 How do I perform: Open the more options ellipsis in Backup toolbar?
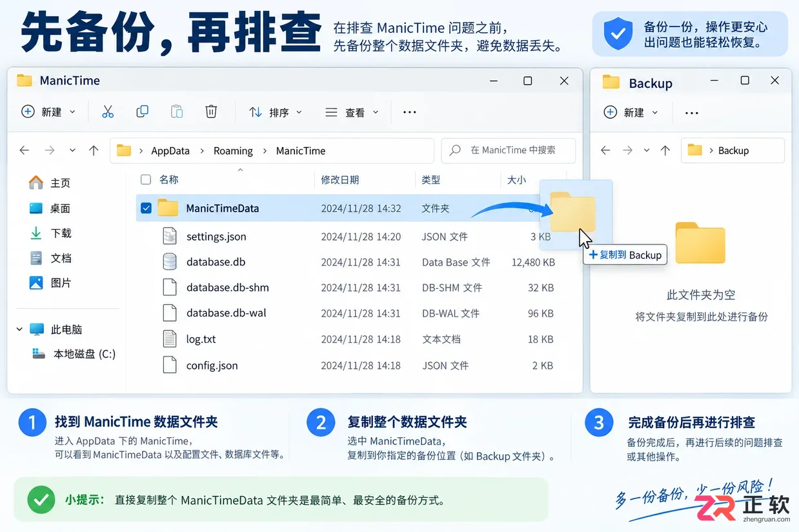(x=692, y=113)
